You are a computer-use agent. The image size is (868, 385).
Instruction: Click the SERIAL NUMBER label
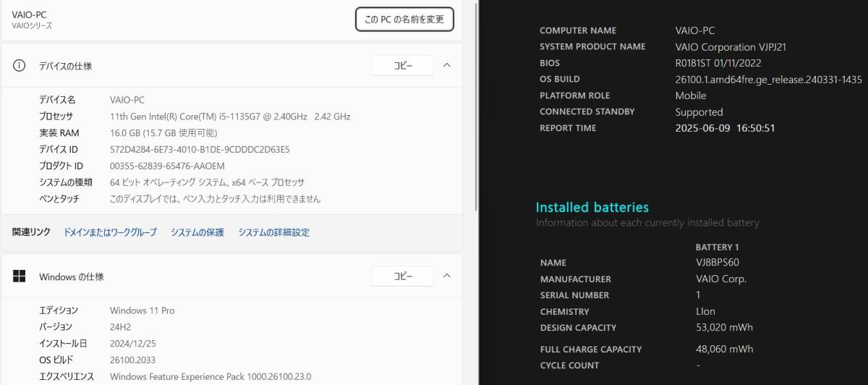[x=575, y=295]
